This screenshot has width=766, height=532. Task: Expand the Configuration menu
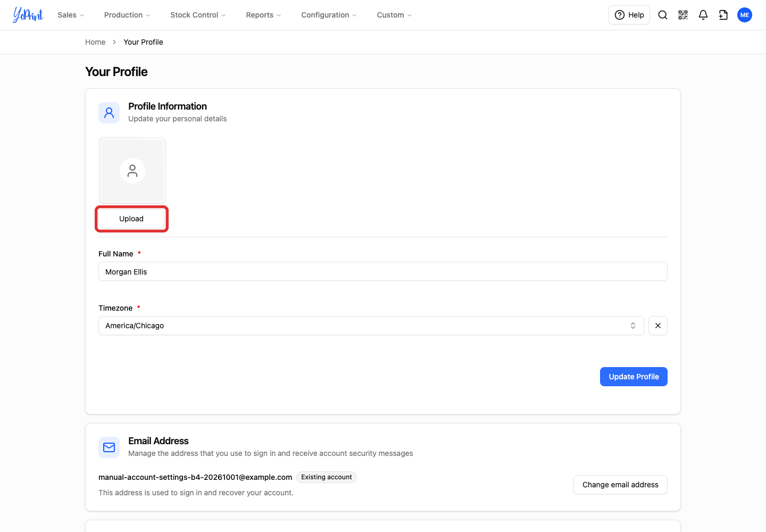point(329,15)
